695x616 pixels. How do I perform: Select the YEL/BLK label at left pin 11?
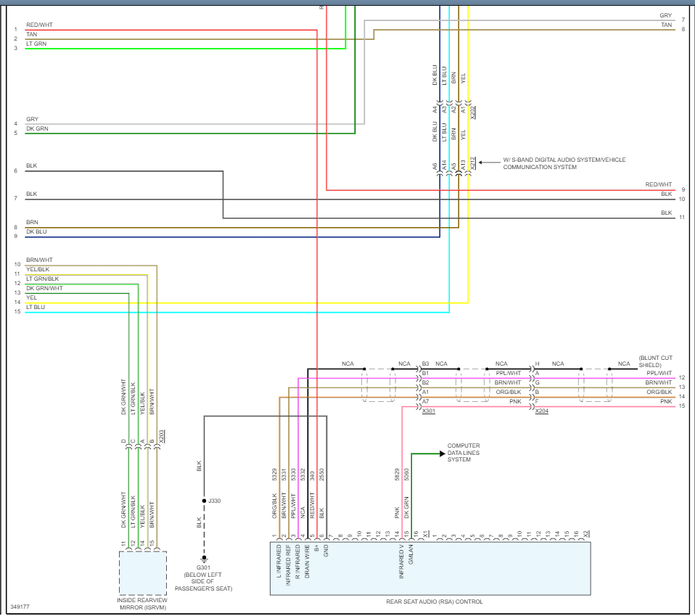[x=38, y=269]
